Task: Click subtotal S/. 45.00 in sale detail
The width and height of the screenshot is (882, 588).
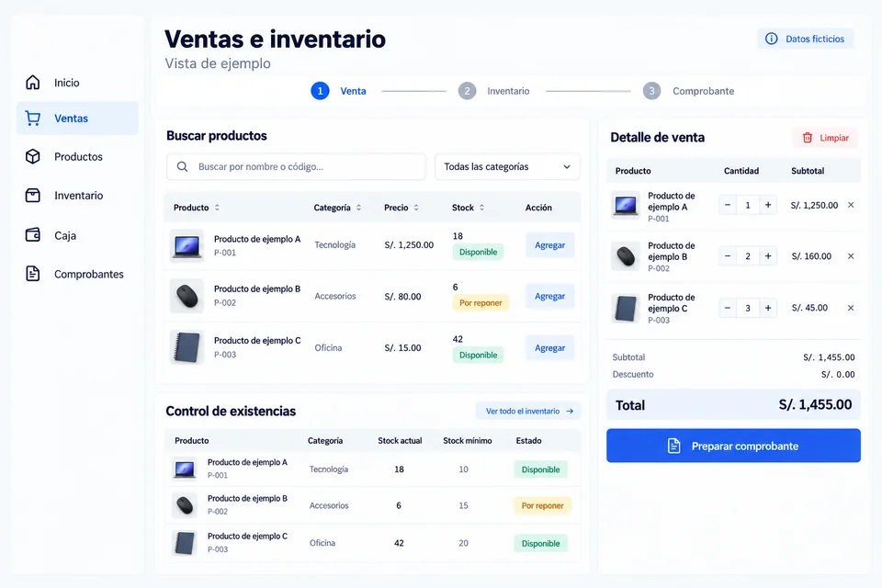Action: coord(809,308)
